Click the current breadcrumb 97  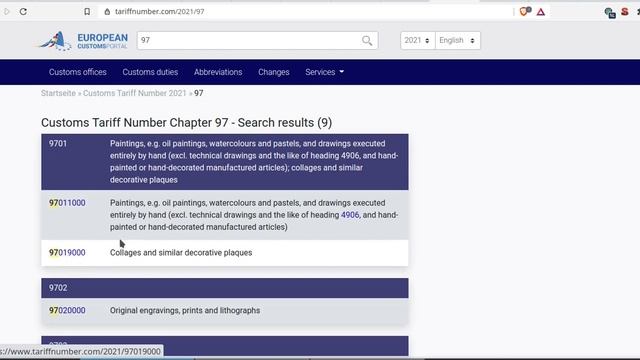pos(199,93)
